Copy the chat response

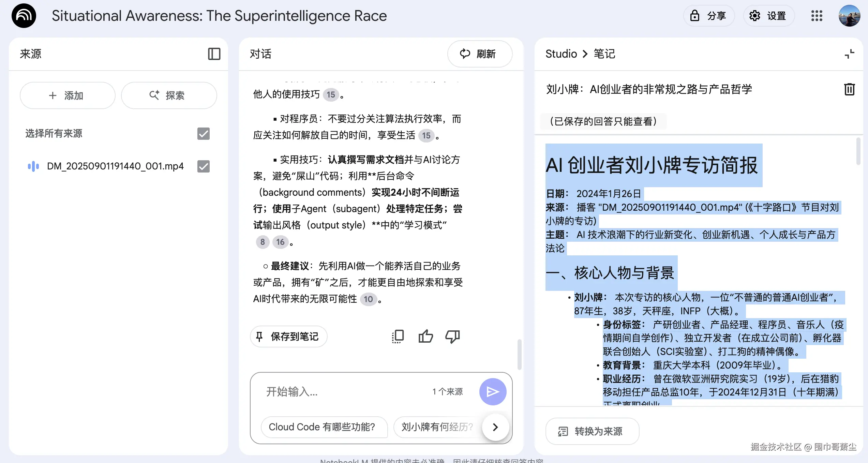click(x=398, y=337)
